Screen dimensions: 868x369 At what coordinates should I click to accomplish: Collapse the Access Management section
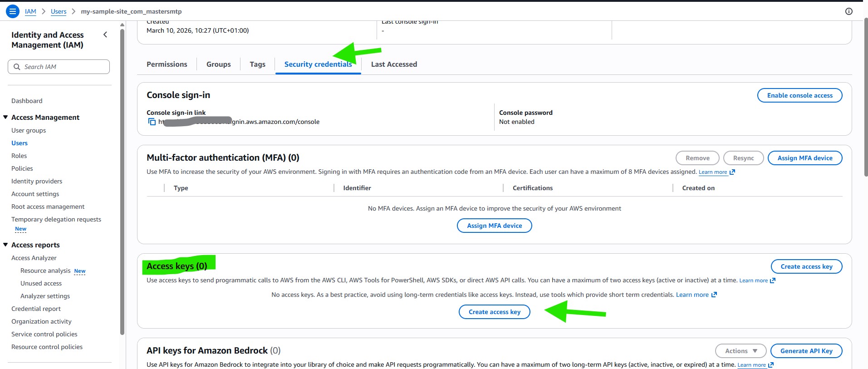[6, 117]
